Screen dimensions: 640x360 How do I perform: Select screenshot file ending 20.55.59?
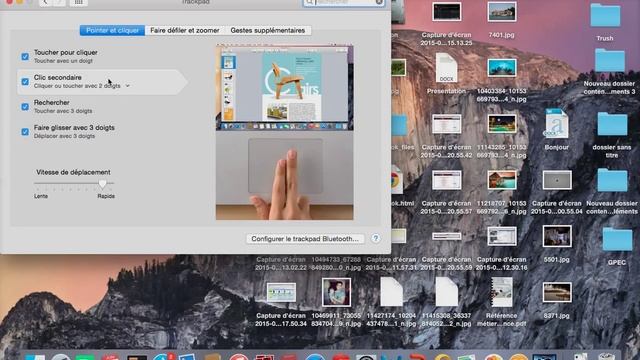[447, 236]
